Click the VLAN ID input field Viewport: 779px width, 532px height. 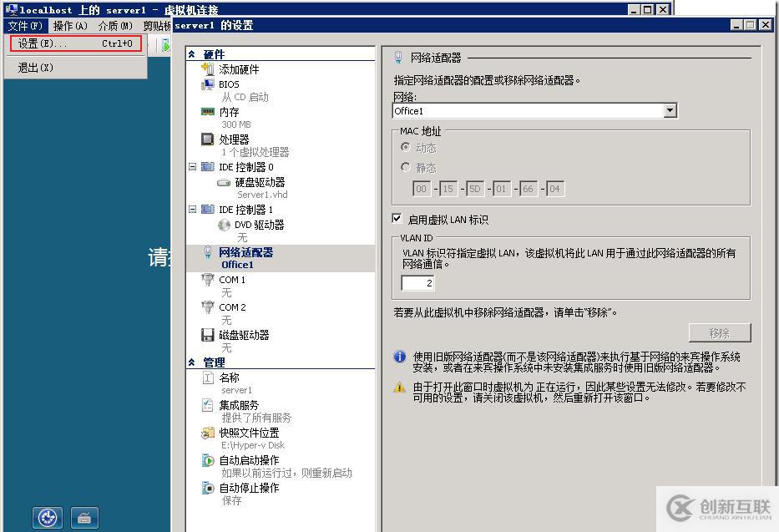coord(417,283)
